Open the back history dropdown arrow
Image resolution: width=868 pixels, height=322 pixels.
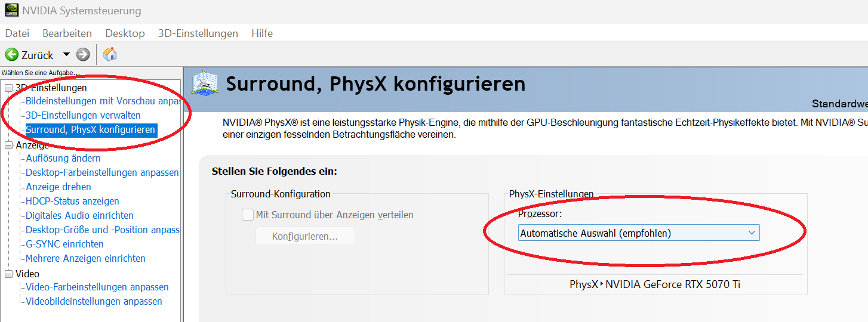tap(66, 54)
